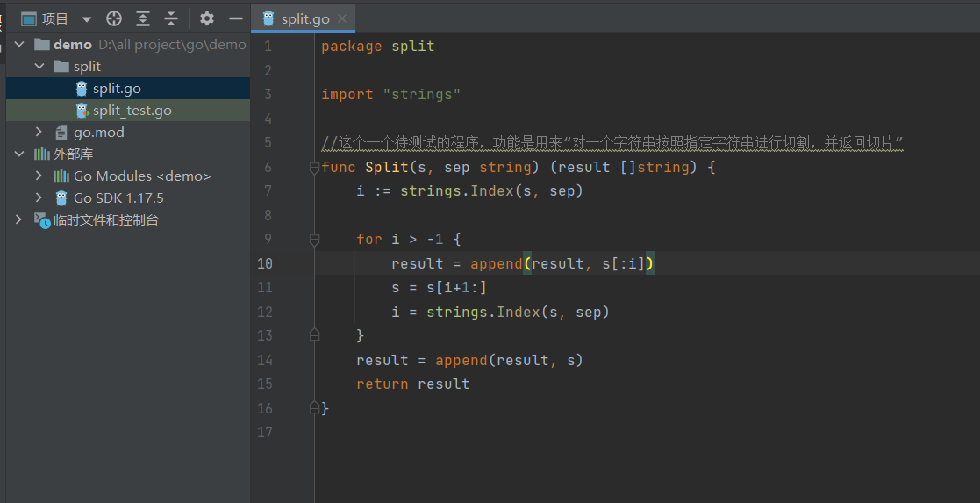Expand Go SDK 1.17.5 node
The width and height of the screenshot is (980, 503).
coord(39,198)
